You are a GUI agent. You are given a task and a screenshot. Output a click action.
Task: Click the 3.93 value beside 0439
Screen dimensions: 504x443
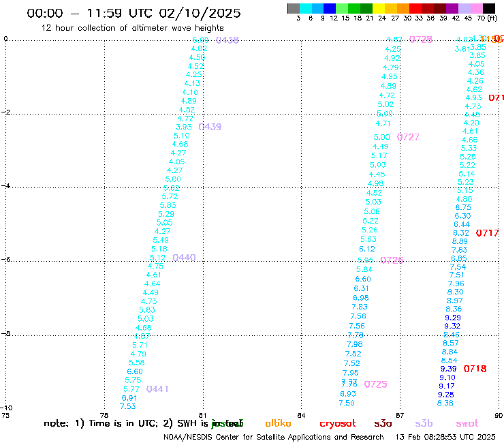tap(183, 127)
